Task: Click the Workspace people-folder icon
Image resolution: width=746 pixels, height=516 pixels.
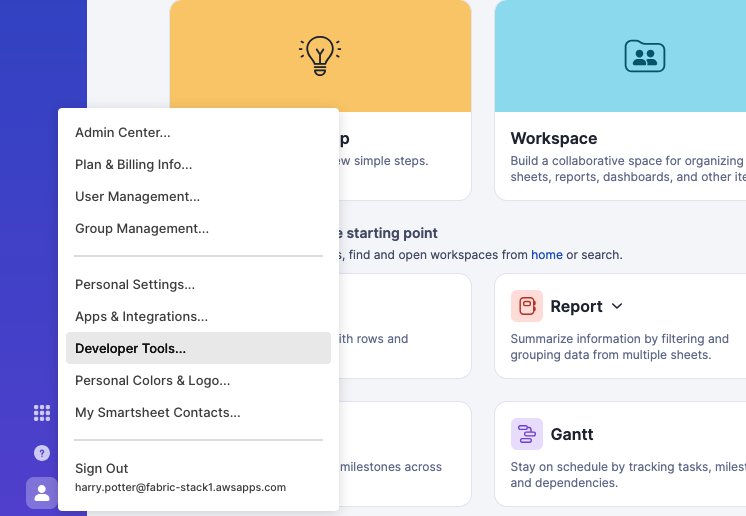Action: (x=645, y=56)
